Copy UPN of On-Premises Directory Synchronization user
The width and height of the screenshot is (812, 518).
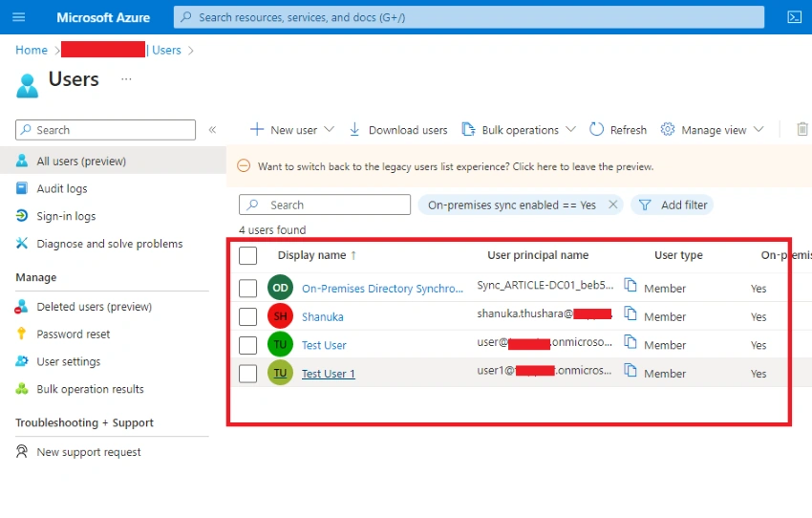pos(630,285)
